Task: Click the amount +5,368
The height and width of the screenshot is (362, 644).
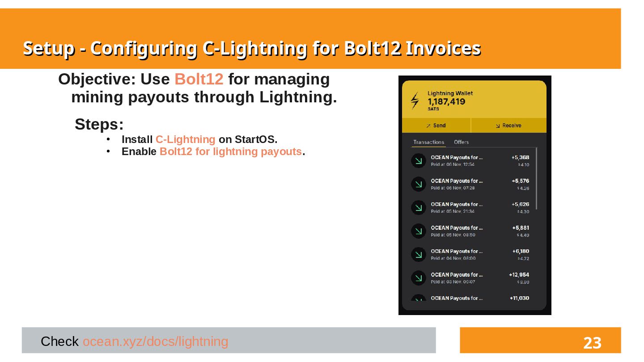Action: tap(520, 157)
